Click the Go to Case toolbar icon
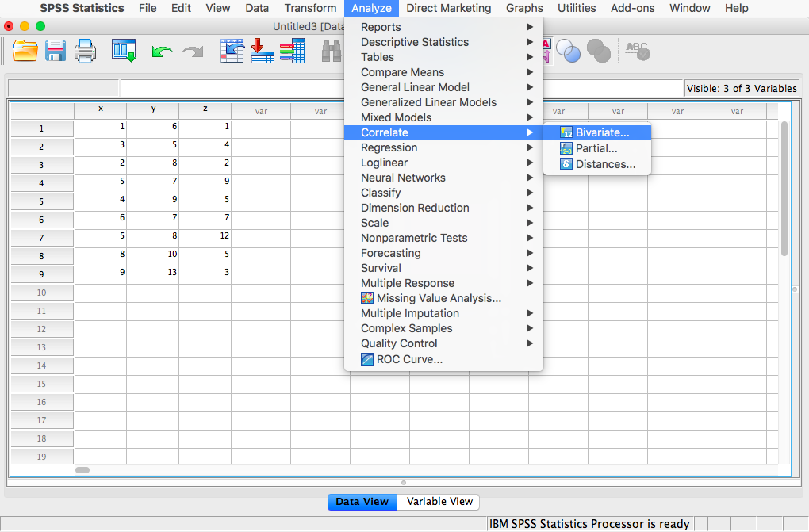This screenshot has width=809, height=532. click(x=232, y=51)
